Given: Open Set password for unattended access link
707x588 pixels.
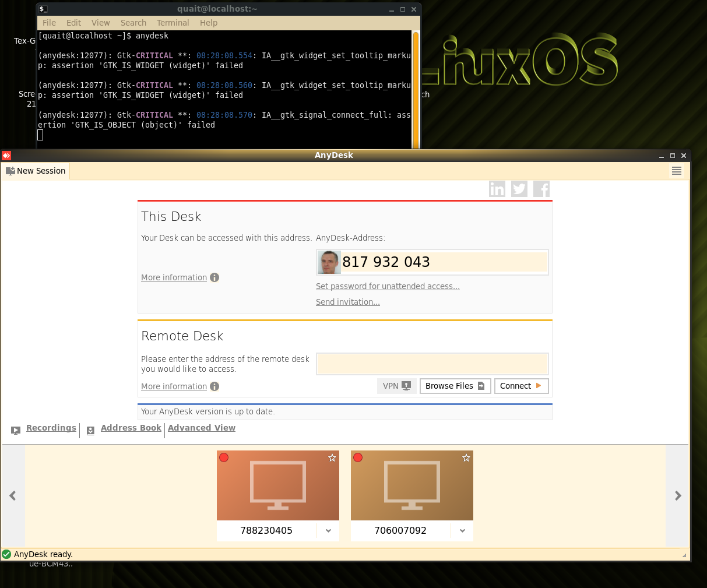Looking at the screenshot, I should 388,286.
